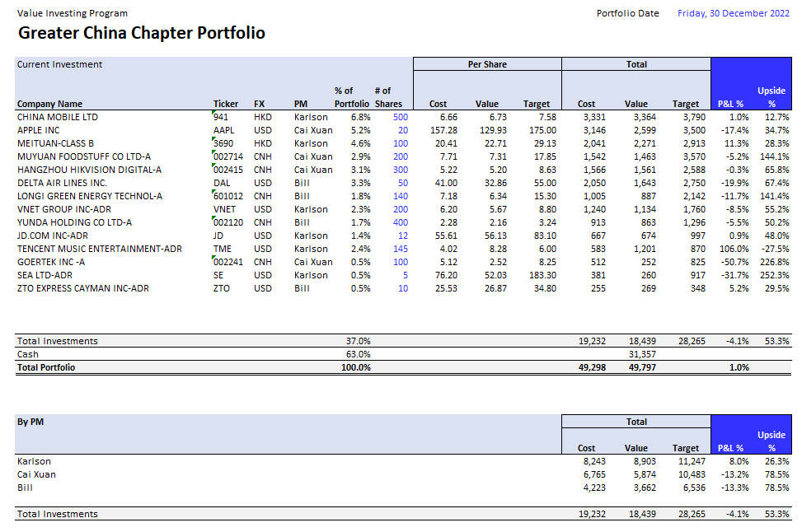Click the portfolio date Friday, 30 December 2022
The width and height of the screenshot is (802, 532).
733,13
